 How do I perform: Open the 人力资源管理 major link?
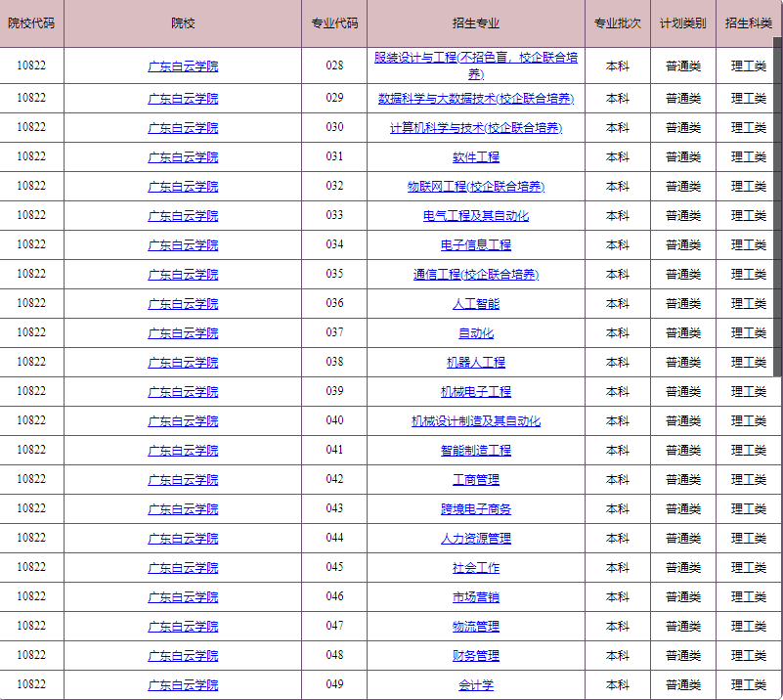tap(475, 539)
